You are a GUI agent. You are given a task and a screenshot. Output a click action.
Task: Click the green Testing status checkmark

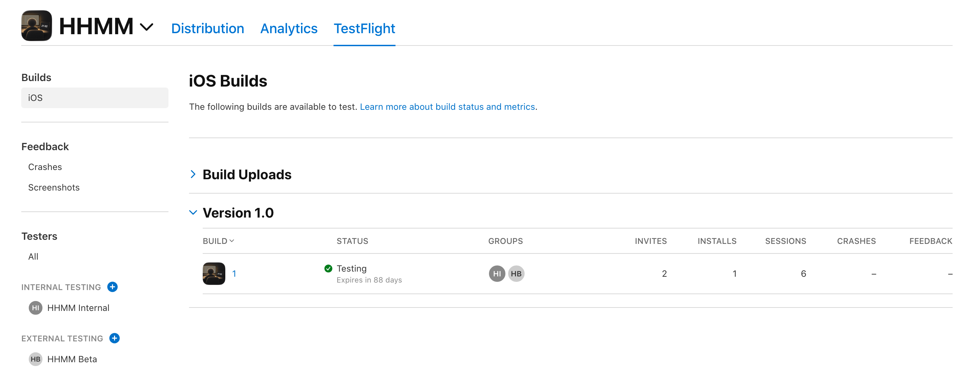(x=328, y=269)
